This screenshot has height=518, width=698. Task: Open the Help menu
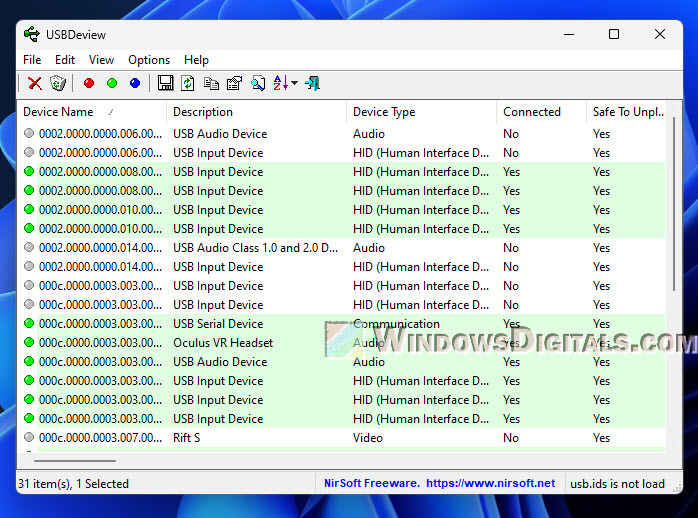(196, 60)
